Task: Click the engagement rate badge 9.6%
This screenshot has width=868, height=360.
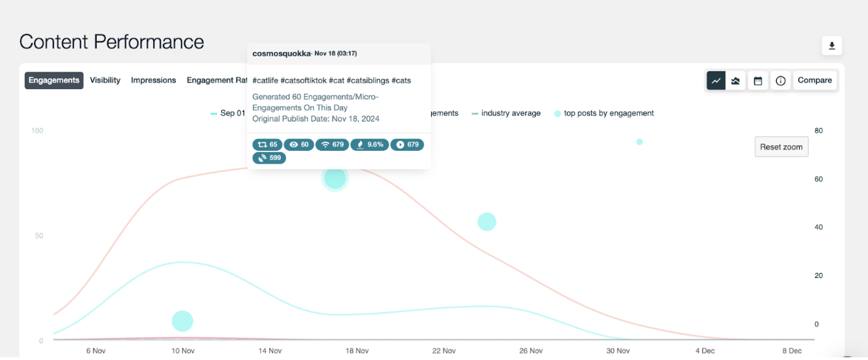Action: click(369, 145)
